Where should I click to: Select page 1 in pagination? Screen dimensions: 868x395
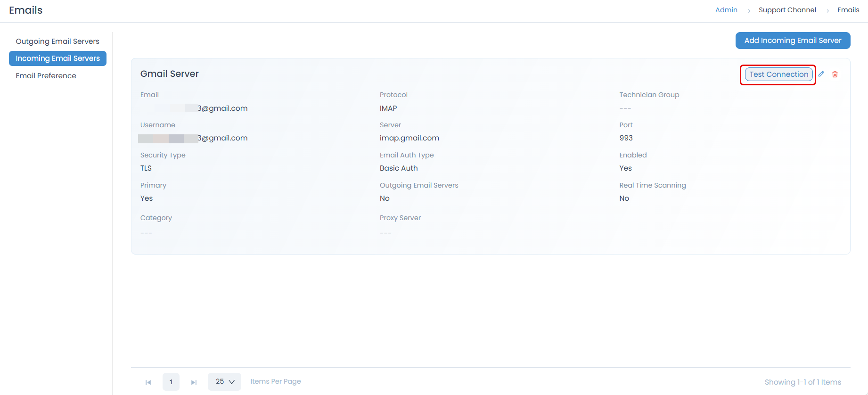click(x=171, y=382)
